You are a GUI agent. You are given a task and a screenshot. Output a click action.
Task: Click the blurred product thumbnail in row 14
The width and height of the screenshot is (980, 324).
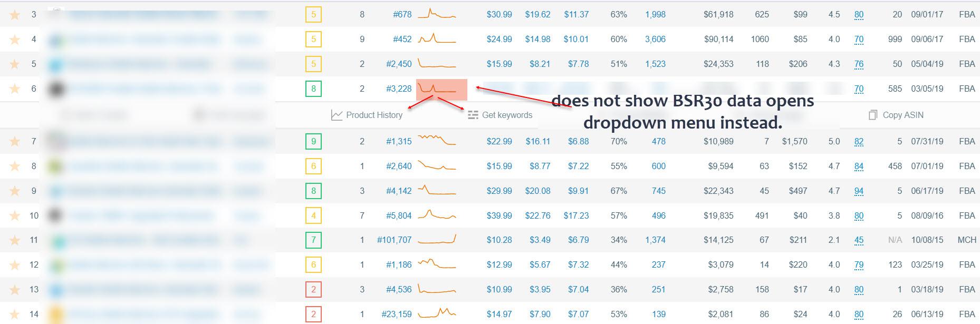pyautogui.click(x=55, y=315)
